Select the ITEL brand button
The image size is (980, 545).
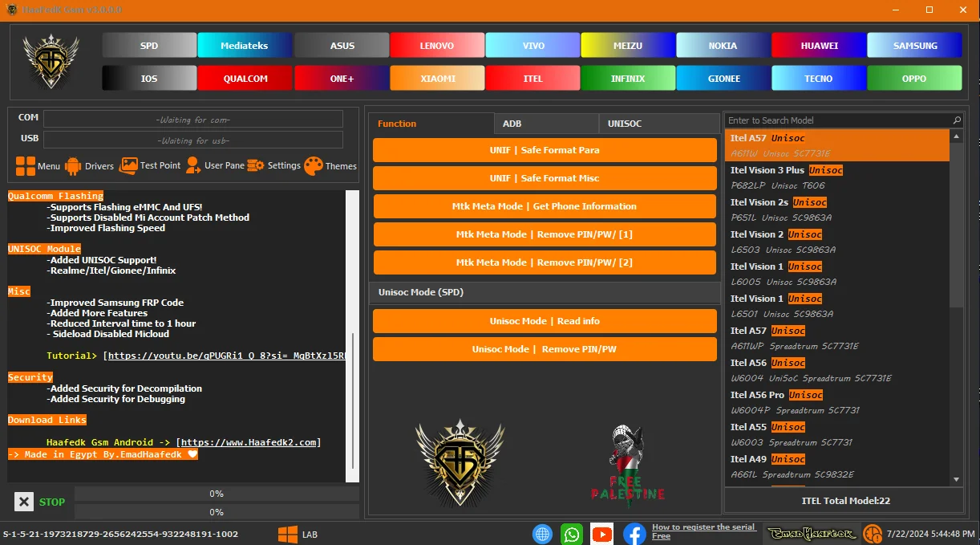533,79
